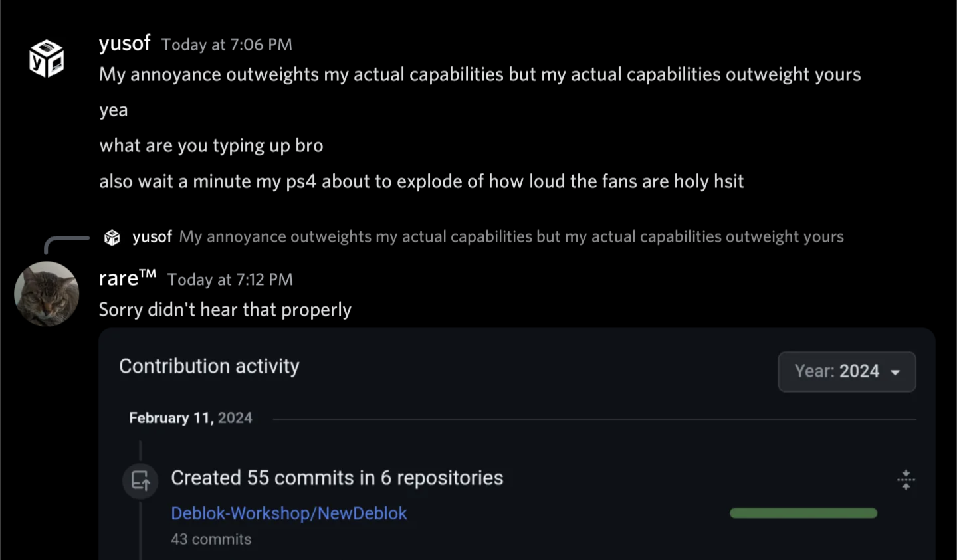The height and width of the screenshot is (560, 957).
Task: Click the "Created 55 commits in 6 repositories" title
Action: click(337, 478)
